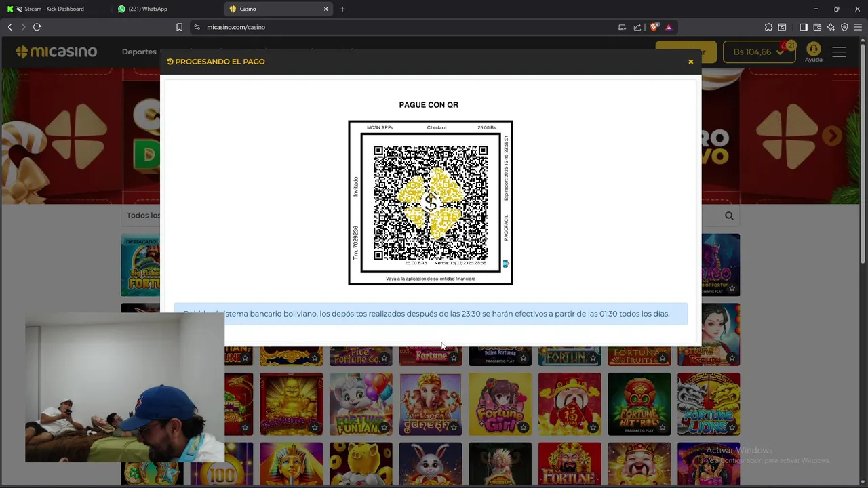This screenshot has width=868, height=488.
Task: Favorite Fortune Fruits with star icon
Action: click(x=662, y=357)
